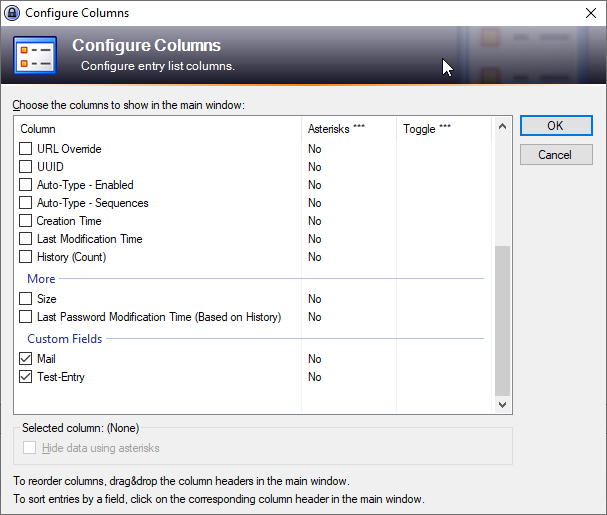Viewport: 607px width, 515px height.
Task: Click the KeePass lock icon in title bar
Action: [x=12, y=13]
